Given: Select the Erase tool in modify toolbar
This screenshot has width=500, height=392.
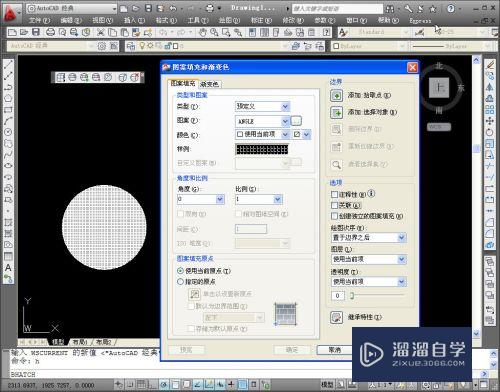Looking at the screenshot, I should pos(489,65).
